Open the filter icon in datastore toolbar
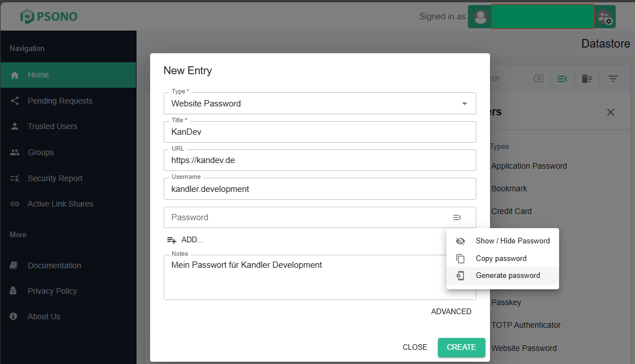Image resolution: width=635 pixels, height=364 pixels. [613, 79]
